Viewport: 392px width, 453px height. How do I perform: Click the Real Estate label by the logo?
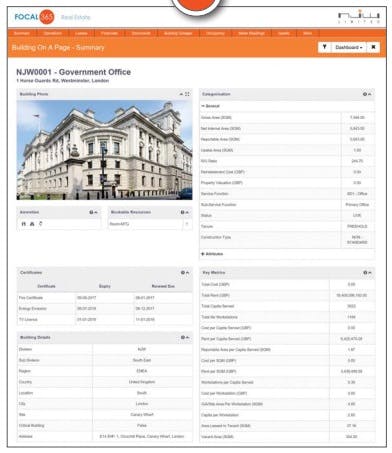75,17
